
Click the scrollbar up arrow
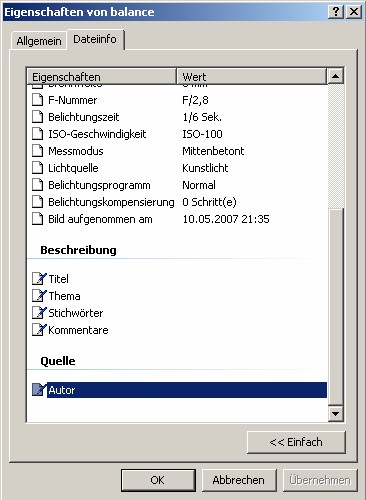[x=335, y=76]
